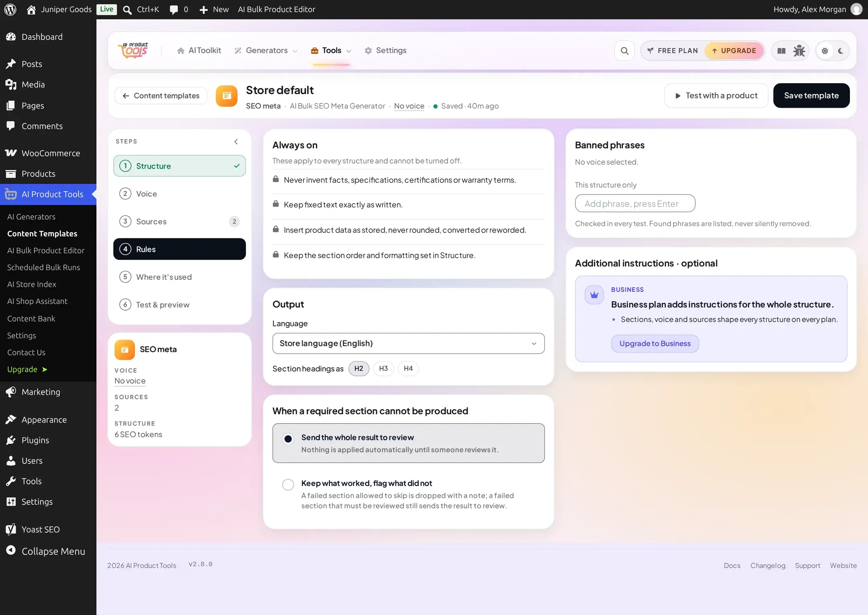868x615 pixels.
Task: Click the Ctrl+K search icon
Action: 127,10
